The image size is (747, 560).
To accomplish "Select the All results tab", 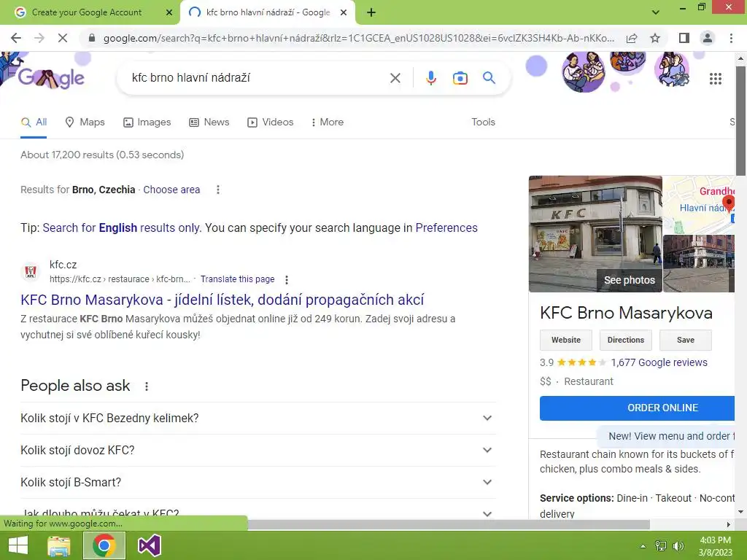I will pos(34,122).
